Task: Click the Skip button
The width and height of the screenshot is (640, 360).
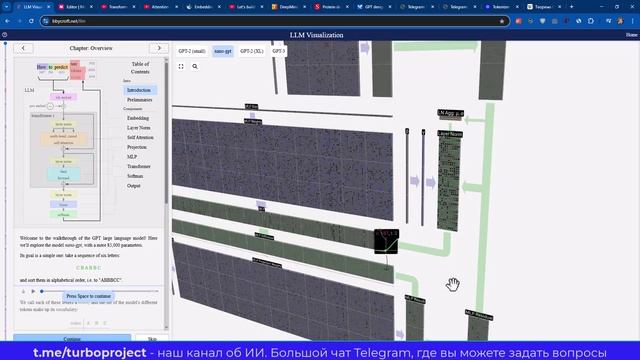Action: tap(152, 338)
